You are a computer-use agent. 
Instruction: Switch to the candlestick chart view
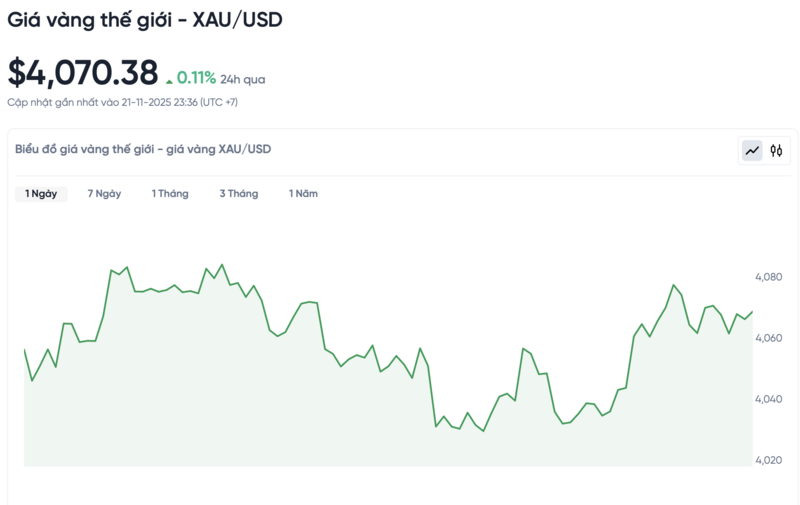[776, 151]
